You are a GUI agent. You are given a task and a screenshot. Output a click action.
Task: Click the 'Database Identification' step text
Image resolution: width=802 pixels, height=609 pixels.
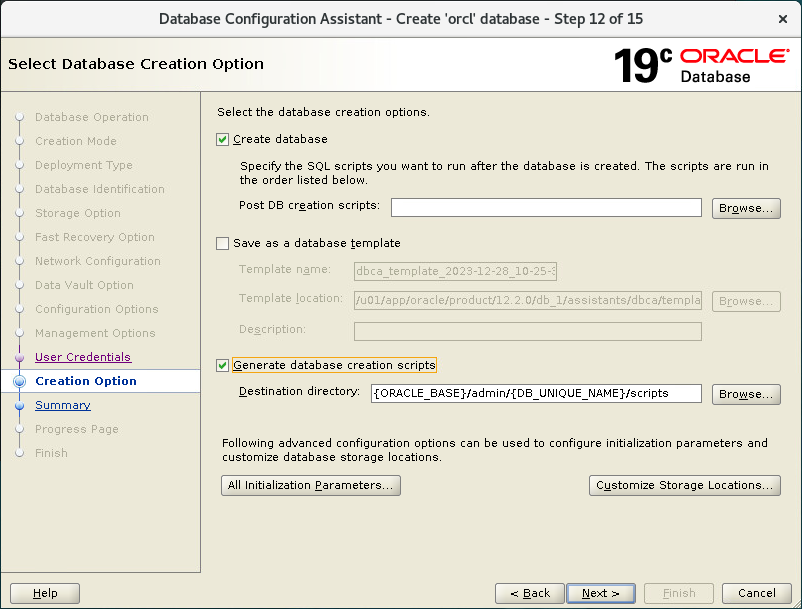(100, 189)
